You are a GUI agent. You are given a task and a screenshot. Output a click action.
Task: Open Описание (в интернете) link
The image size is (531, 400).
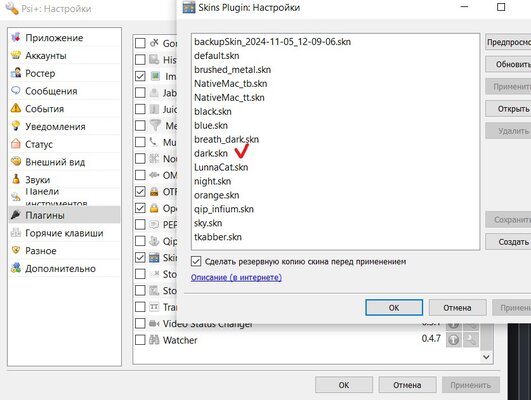click(236, 277)
